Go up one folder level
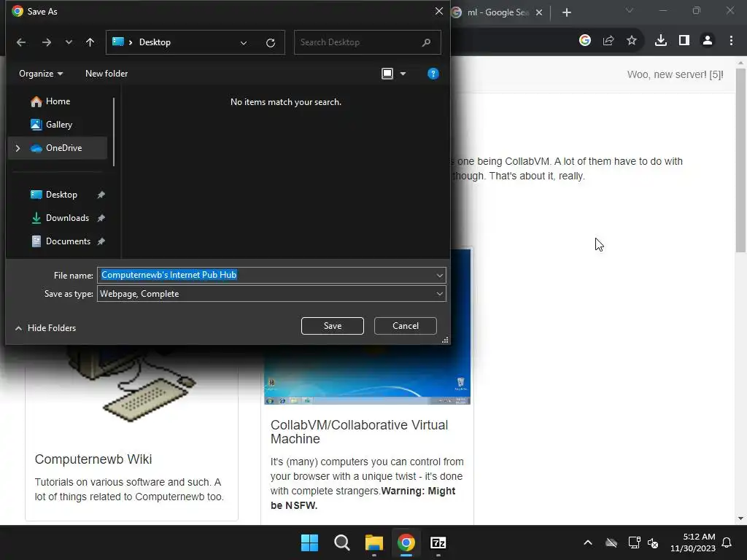 tap(90, 42)
